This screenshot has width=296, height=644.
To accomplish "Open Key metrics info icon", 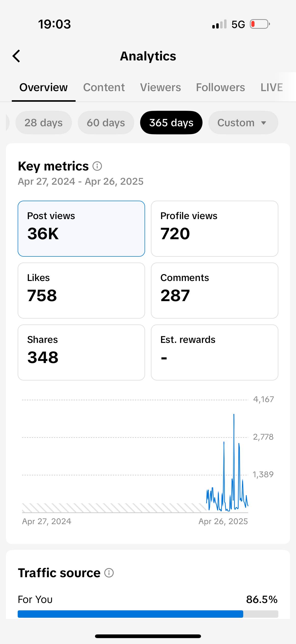I will point(97,166).
